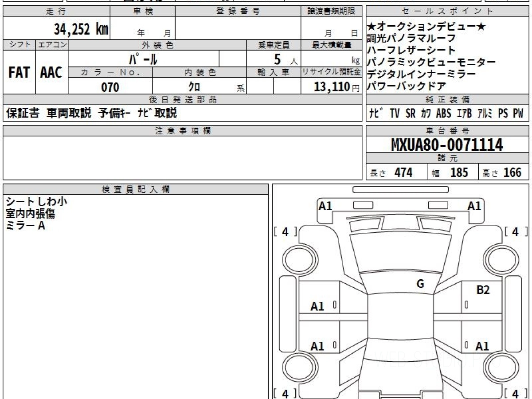
Task: Select the 諸元 heading
Action: 448,158
